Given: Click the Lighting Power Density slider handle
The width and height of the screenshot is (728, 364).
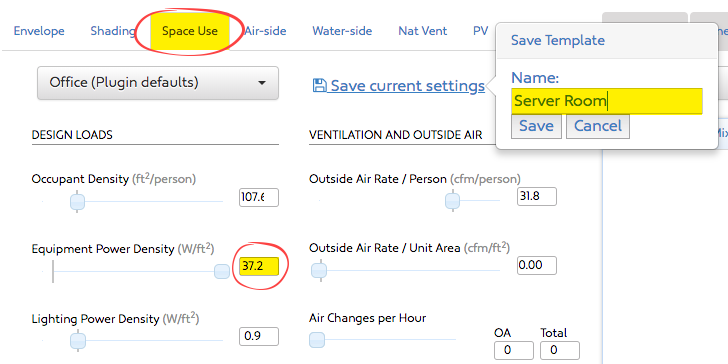Looking at the screenshot, I should pos(78,341).
